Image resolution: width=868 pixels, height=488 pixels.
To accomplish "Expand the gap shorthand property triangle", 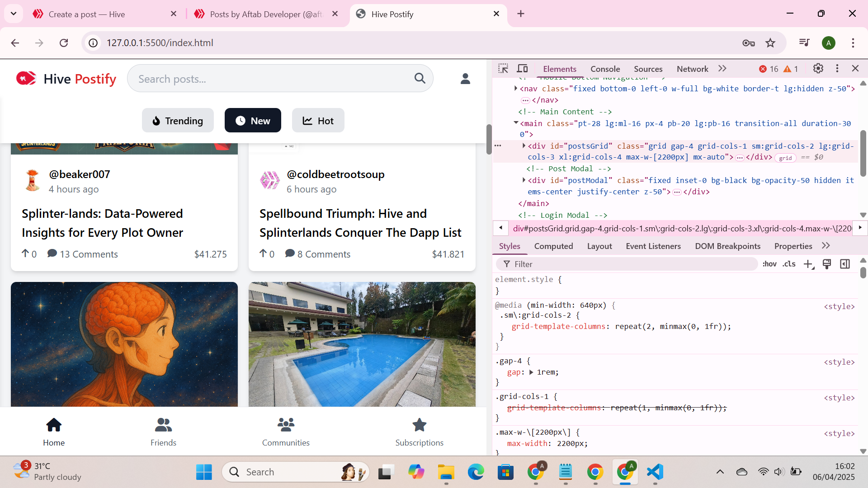I will pyautogui.click(x=531, y=372).
